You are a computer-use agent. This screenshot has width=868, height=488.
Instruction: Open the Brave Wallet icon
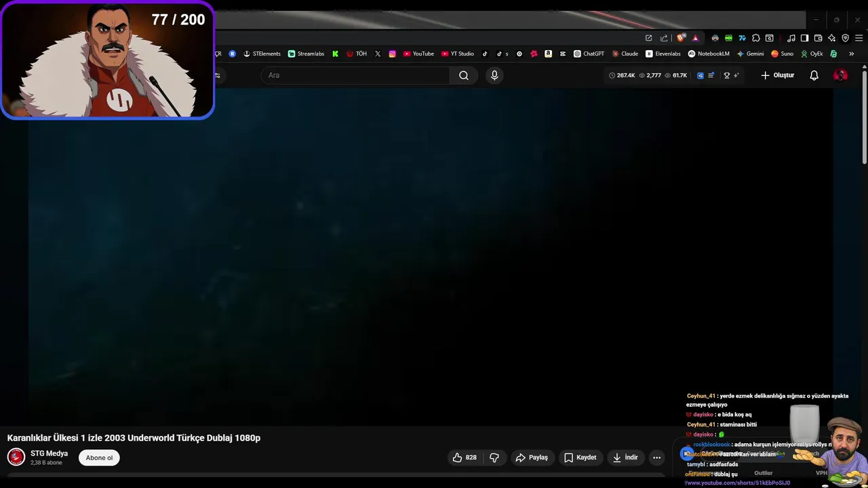[x=818, y=38]
